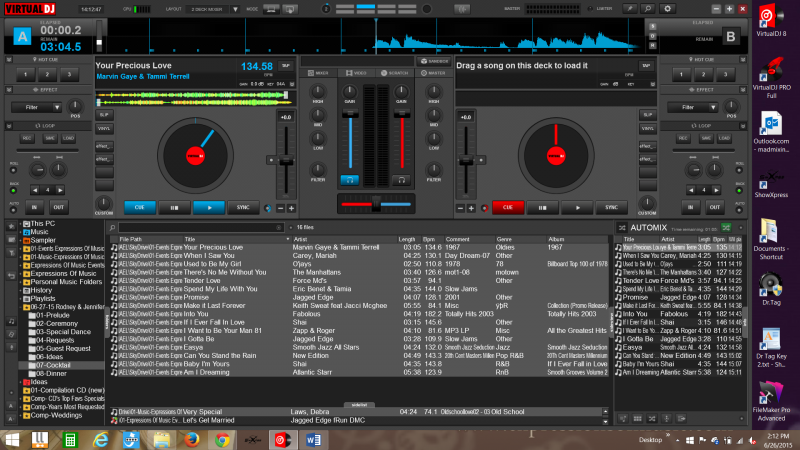Toggle BACK loop indicator on deck A
The width and height of the screenshot is (800, 450).
14,191
